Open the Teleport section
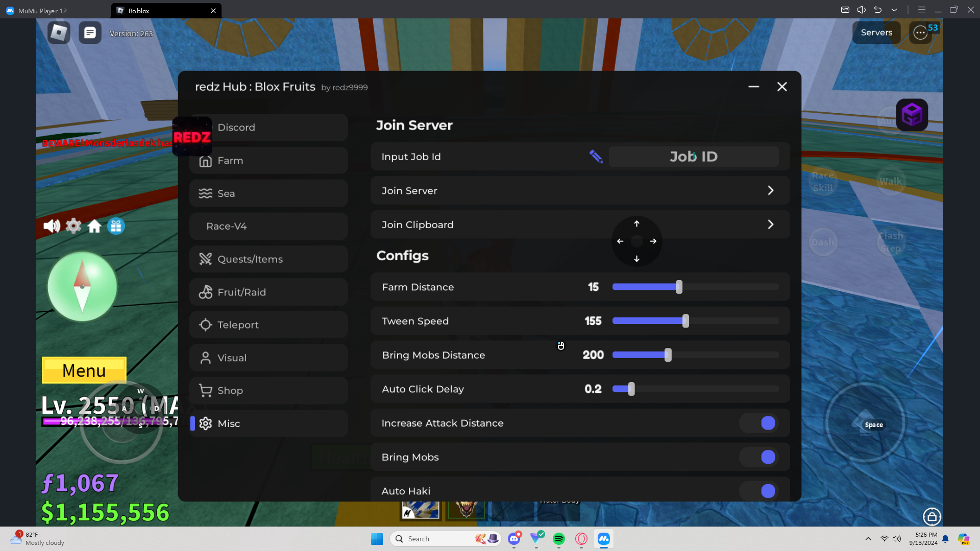 coord(269,325)
